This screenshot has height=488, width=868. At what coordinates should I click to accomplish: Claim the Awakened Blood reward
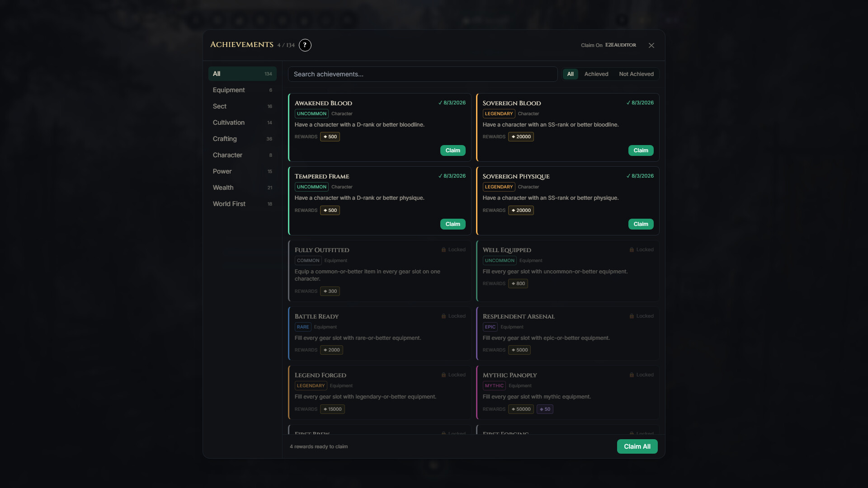453,150
